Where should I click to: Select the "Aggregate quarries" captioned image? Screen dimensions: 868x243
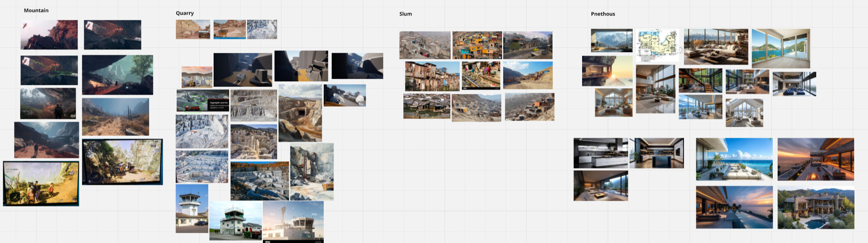tap(203, 101)
